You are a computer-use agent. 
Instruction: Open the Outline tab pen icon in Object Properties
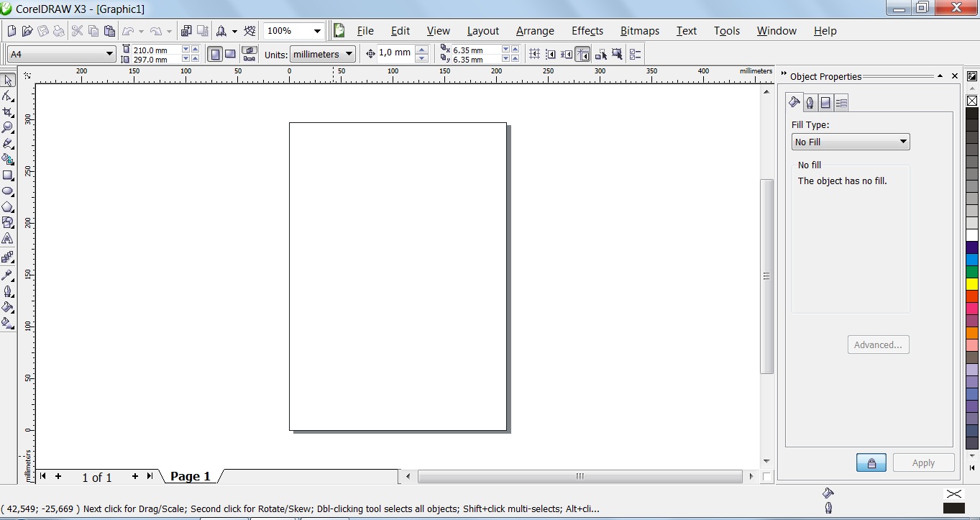pos(810,103)
